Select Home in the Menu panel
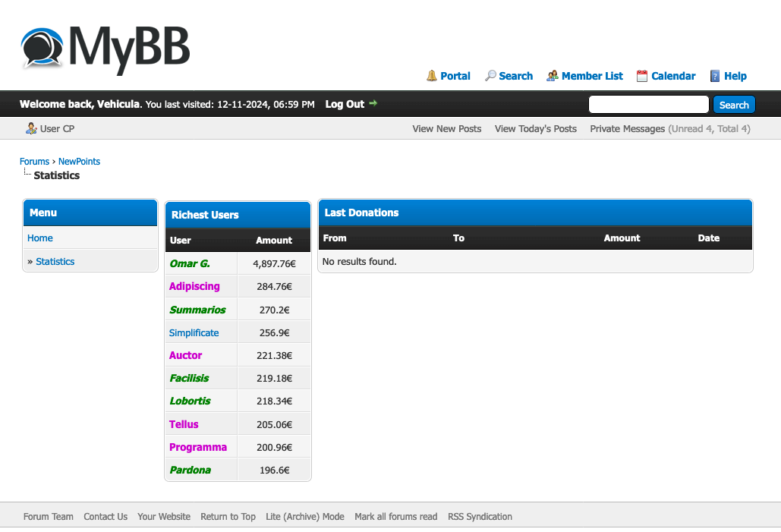781x532 pixels. coord(39,238)
